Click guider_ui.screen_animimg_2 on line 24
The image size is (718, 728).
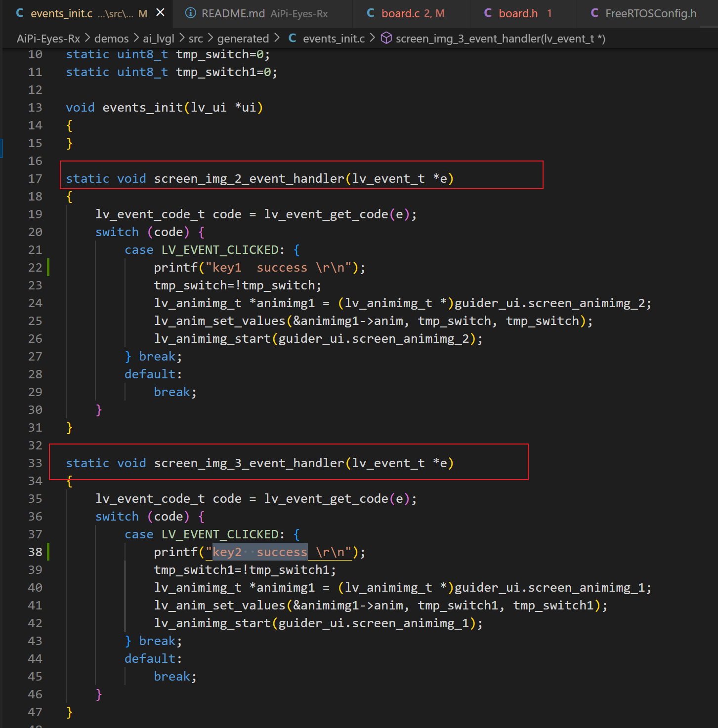pyautogui.click(x=549, y=303)
